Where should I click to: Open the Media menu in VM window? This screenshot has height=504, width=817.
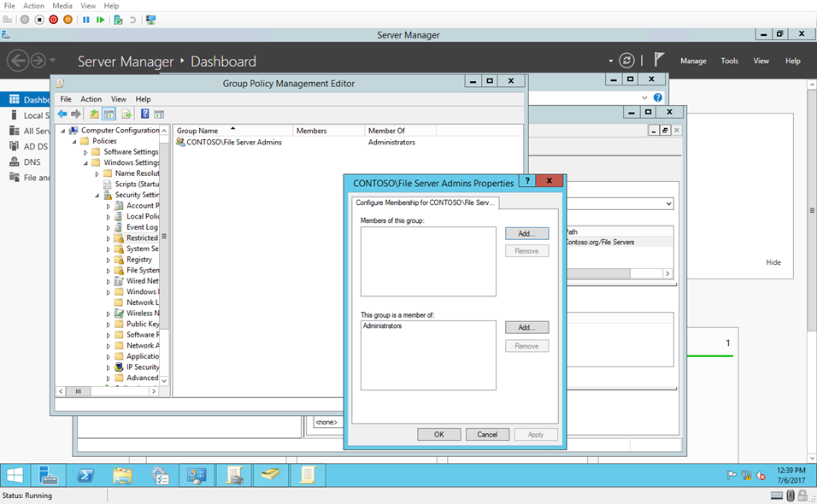(62, 6)
